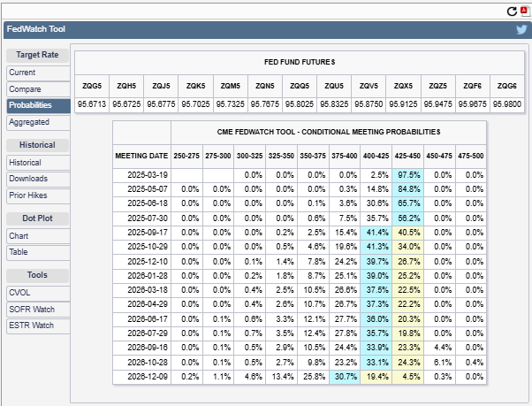
Task: Click the FED FUND FUTURES table title
Action: (x=300, y=62)
